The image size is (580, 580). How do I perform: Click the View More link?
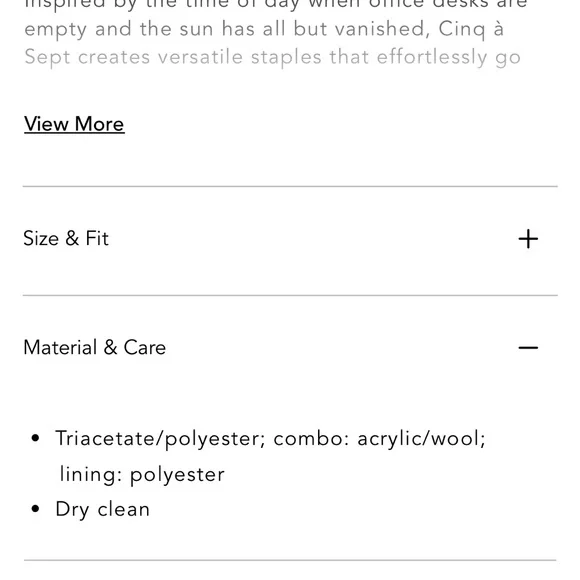click(x=74, y=124)
